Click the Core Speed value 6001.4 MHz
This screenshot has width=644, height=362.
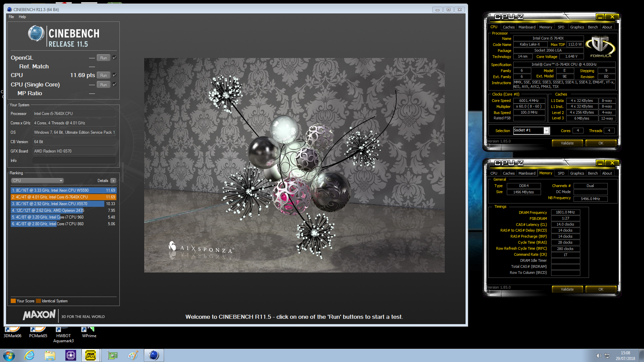point(529,101)
